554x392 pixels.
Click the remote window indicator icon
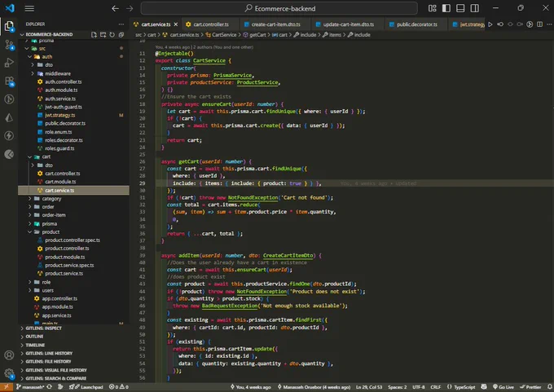pyautogui.click(x=6, y=387)
